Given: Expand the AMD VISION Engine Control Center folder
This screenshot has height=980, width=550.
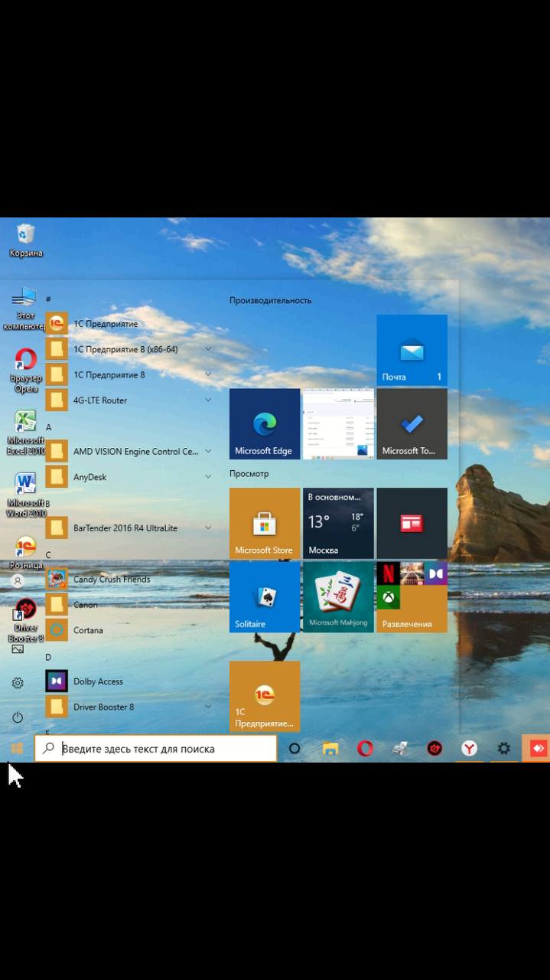Looking at the screenshot, I should (x=129, y=452).
